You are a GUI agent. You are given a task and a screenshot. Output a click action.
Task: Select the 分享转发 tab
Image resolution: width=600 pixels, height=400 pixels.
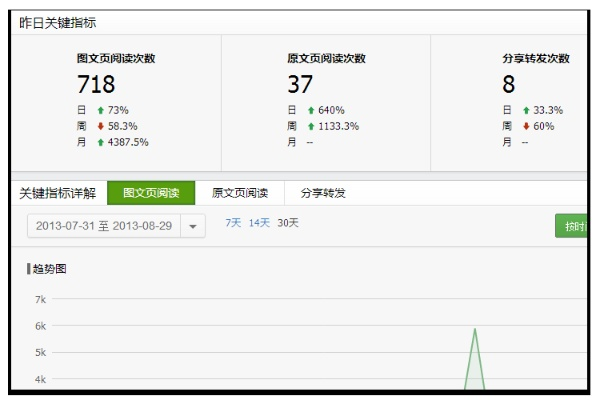point(323,193)
